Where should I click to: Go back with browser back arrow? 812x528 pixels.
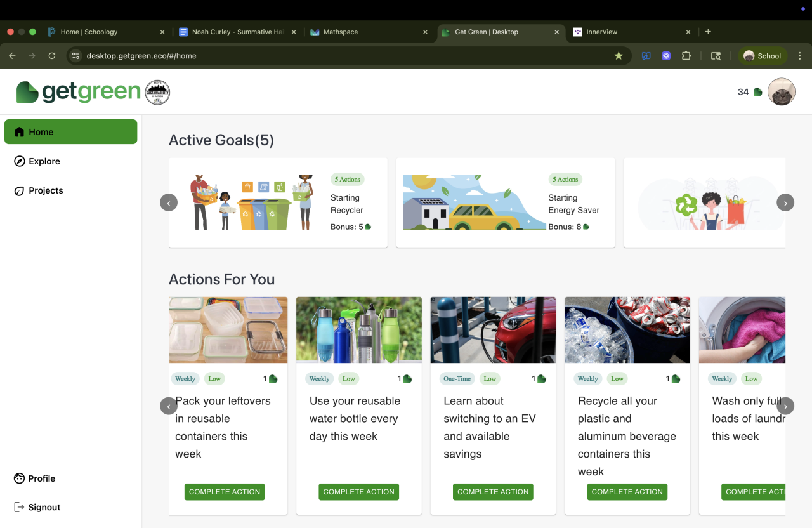click(12, 56)
